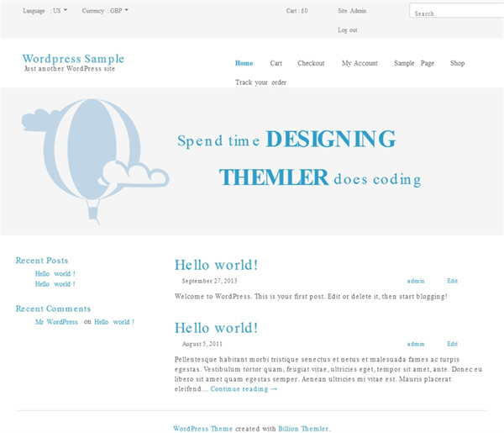504x433 pixels.
Task: Open Mr WordPress commenter link
Action: [x=56, y=322]
